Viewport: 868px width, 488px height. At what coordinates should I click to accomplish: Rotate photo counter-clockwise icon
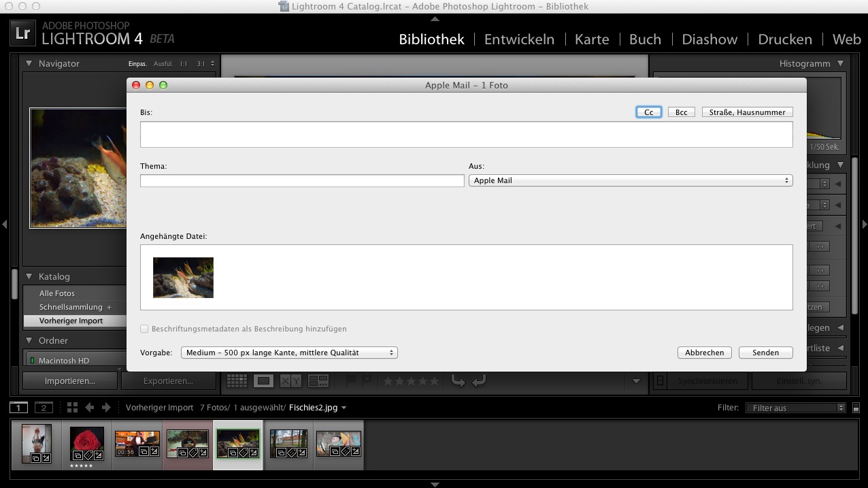coord(458,381)
